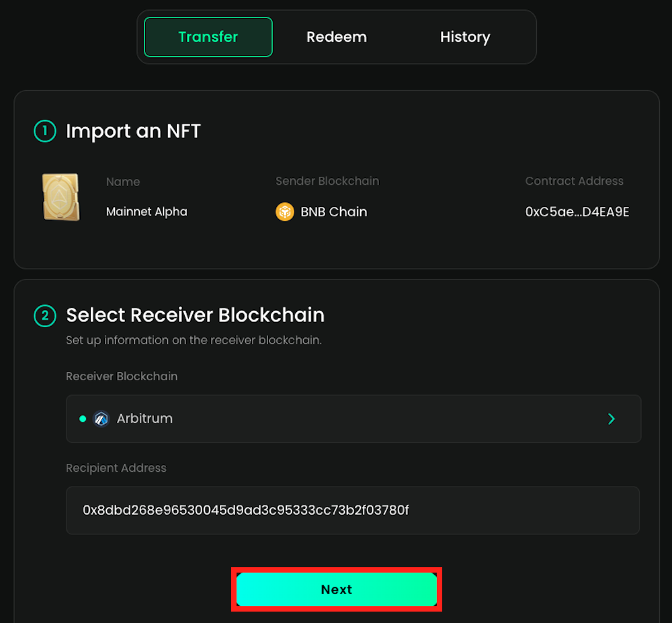
Task: Open the Redeem tab
Action: click(x=337, y=37)
